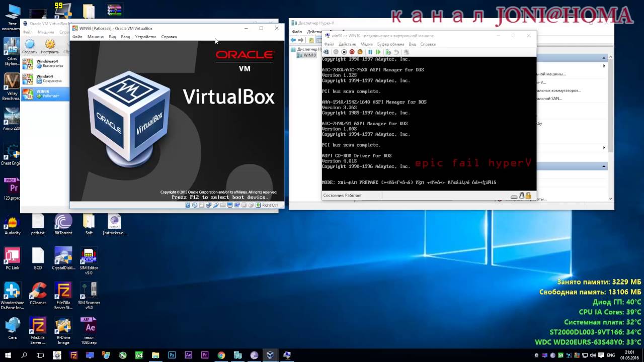Image resolution: width=644 pixels, height=362 pixels.
Task: Open BitTorrent desktop shortcut
Action: [63, 225]
